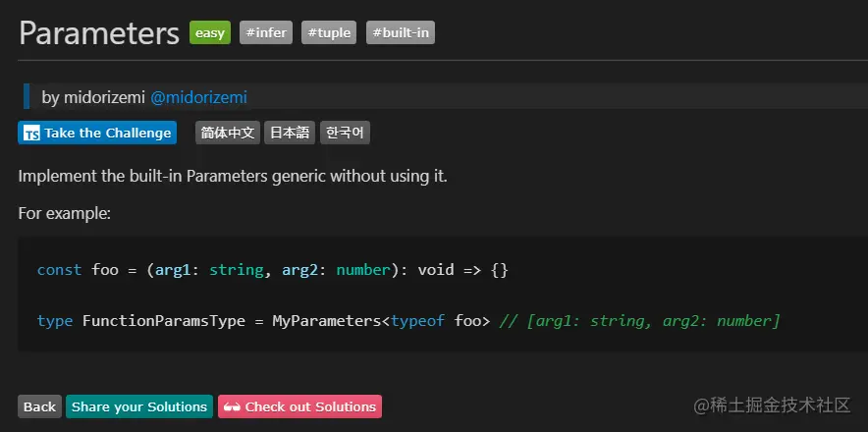This screenshot has height=432, width=868.
Task: Click the 稀土掘金技术社区 watermark
Action: (772, 405)
